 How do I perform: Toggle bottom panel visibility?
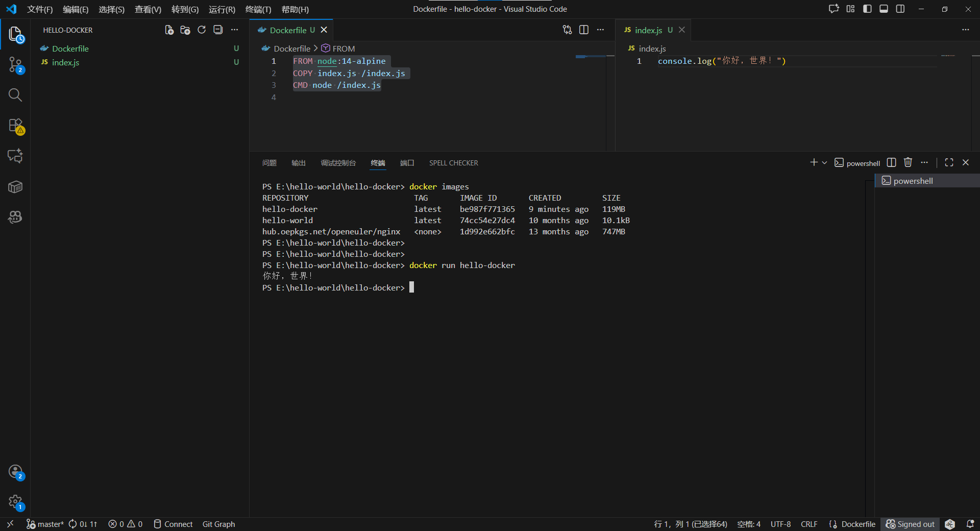(884, 9)
